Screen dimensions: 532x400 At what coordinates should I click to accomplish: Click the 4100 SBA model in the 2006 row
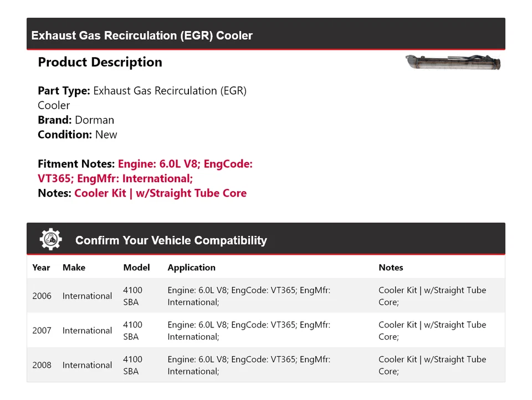pyautogui.click(x=132, y=296)
